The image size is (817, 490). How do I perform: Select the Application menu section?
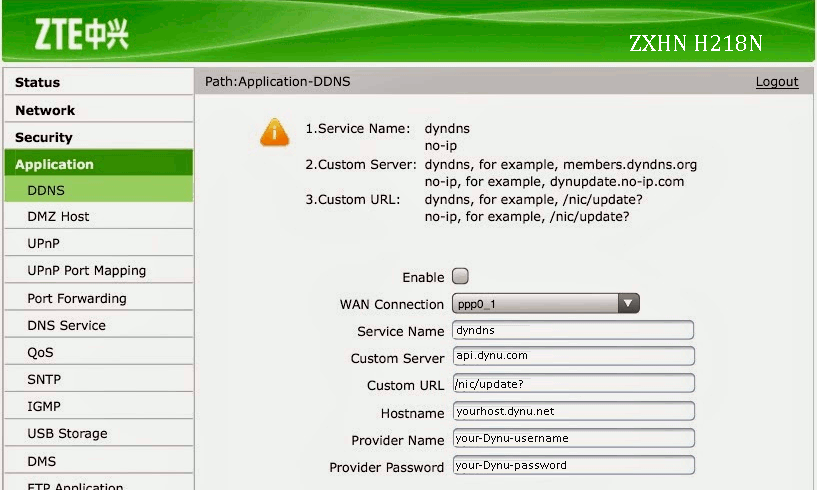click(x=99, y=164)
